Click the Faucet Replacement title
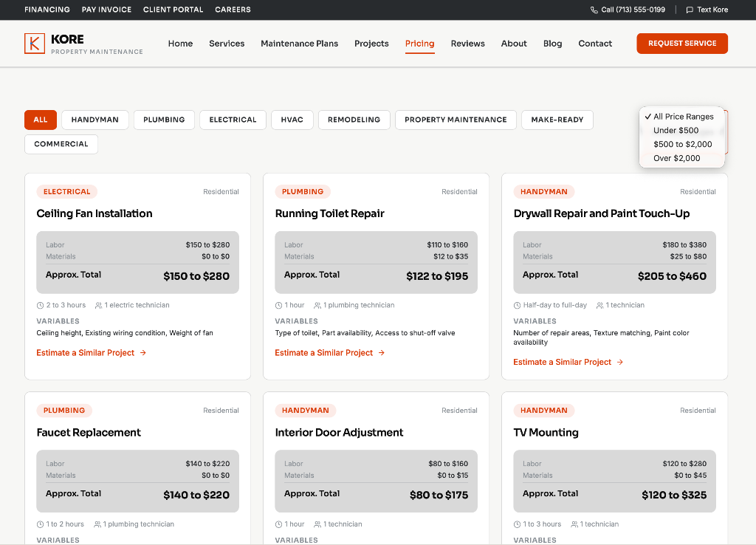The height and width of the screenshot is (545, 756). (x=89, y=433)
